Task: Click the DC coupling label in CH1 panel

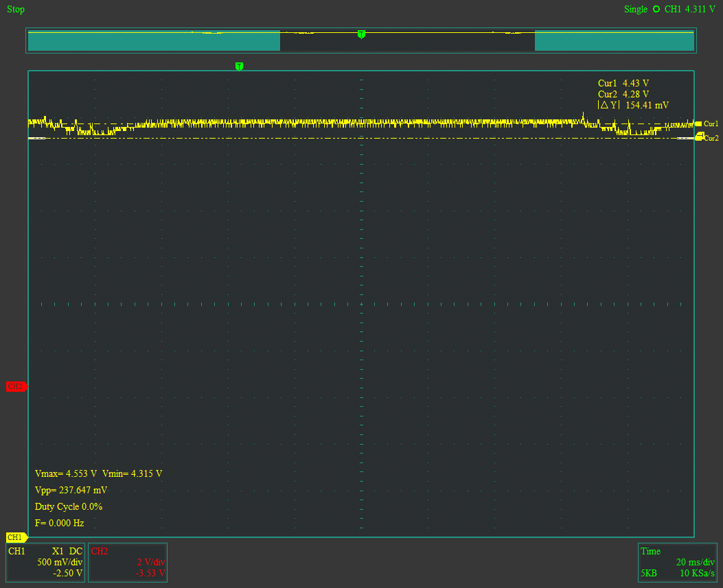Action: [x=76, y=551]
